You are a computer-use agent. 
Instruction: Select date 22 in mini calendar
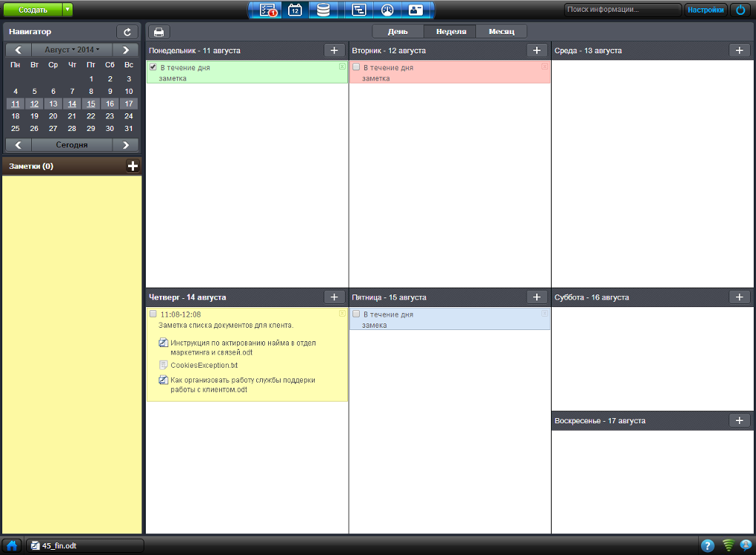click(x=90, y=116)
